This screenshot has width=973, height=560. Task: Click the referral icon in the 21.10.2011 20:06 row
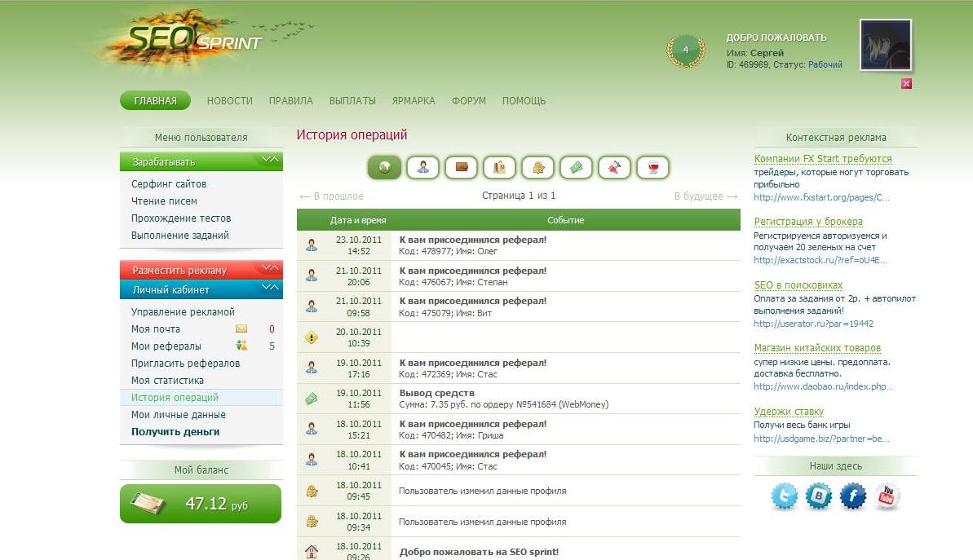point(312,276)
